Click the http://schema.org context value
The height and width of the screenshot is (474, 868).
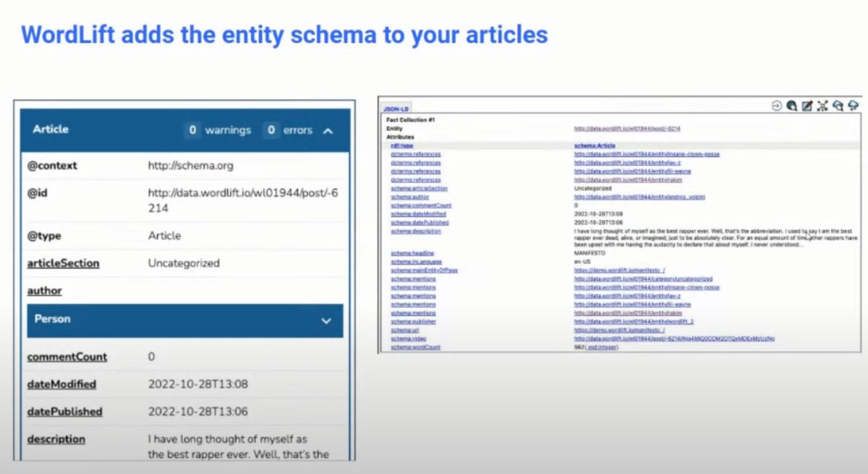click(191, 166)
